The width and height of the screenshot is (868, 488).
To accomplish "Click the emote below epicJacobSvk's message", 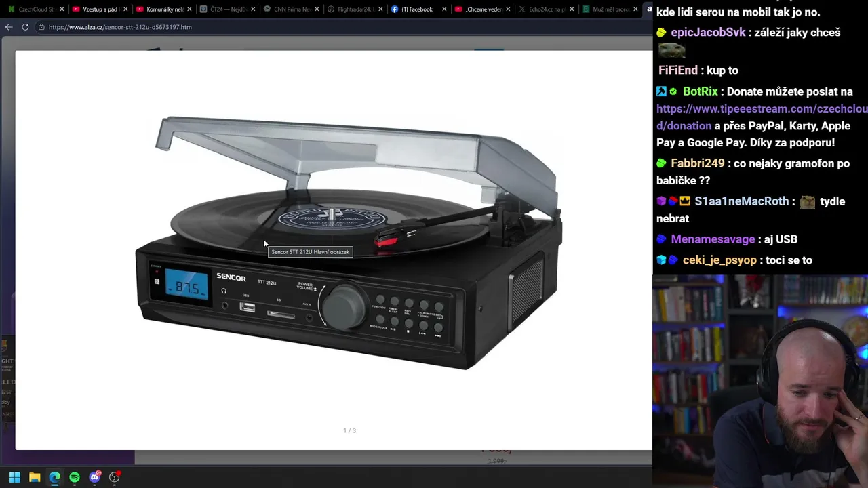I will pyautogui.click(x=671, y=51).
